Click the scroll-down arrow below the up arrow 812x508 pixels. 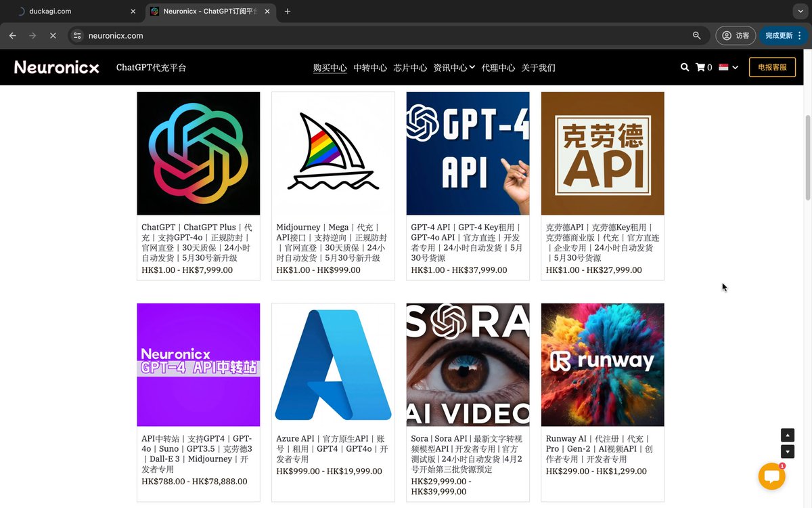(787, 450)
